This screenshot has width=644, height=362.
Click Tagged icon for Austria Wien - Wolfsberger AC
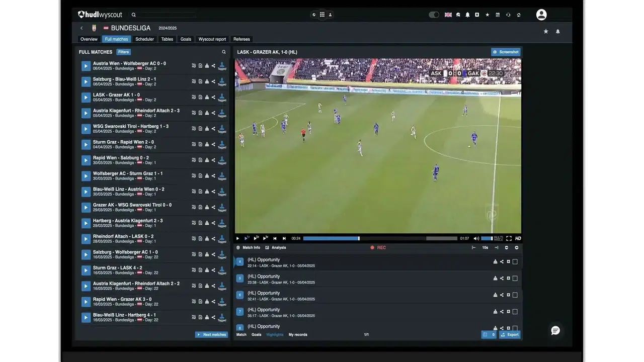point(222,66)
